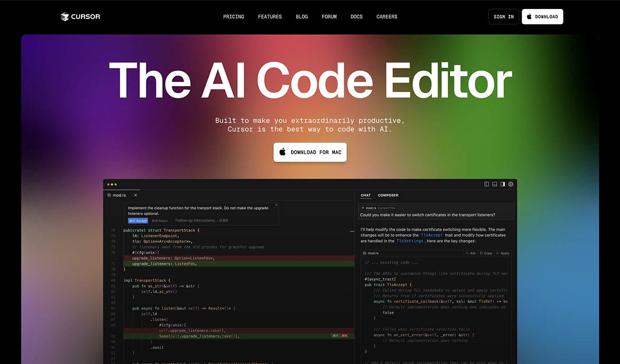Image resolution: width=620 pixels, height=364 pixels.
Task: Toggle bottom panel layout icon in editor
Action: tap(495, 184)
